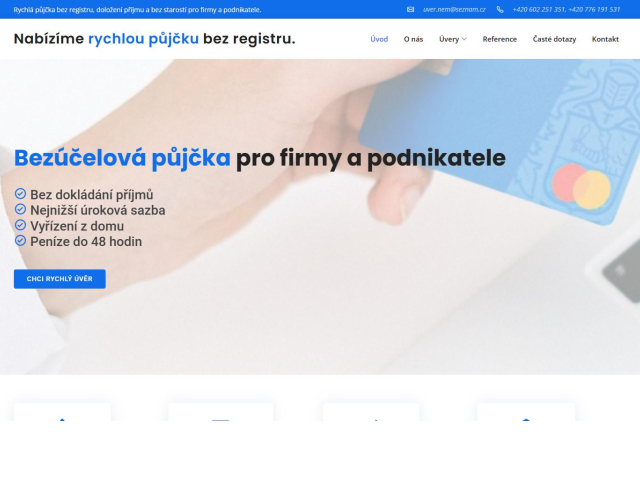
Task: Click checkmark icon beside Nejnižší úroková sazba
Action: (20, 209)
